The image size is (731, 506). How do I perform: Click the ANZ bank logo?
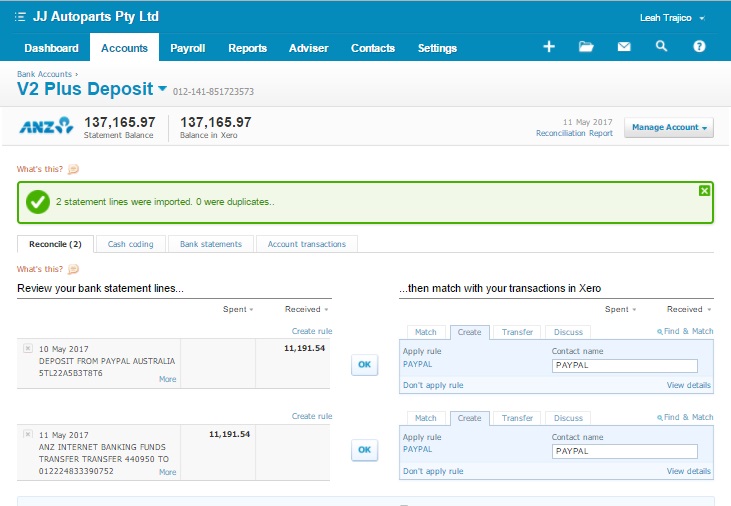[46, 125]
